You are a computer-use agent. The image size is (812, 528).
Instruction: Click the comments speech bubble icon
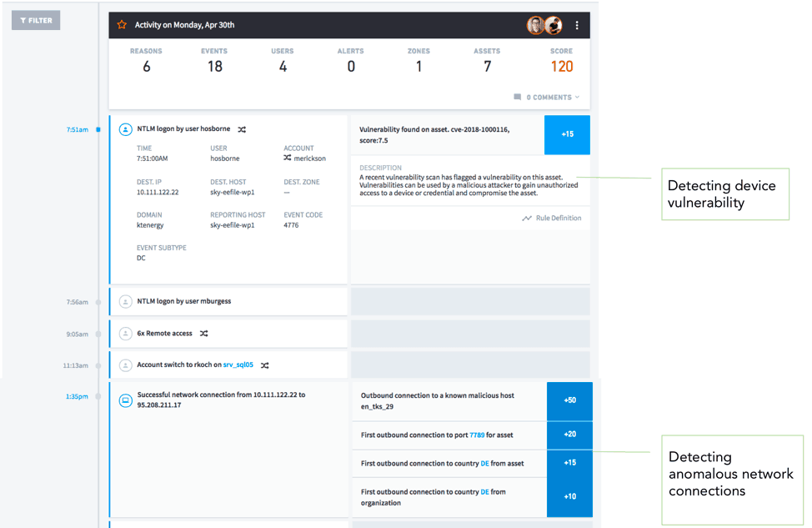point(518,97)
